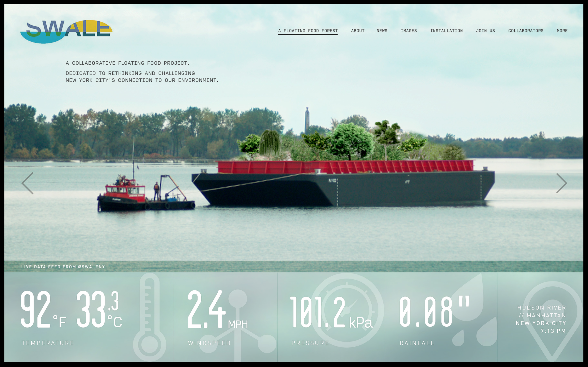Advance to next slide with right arrow

pos(561,183)
